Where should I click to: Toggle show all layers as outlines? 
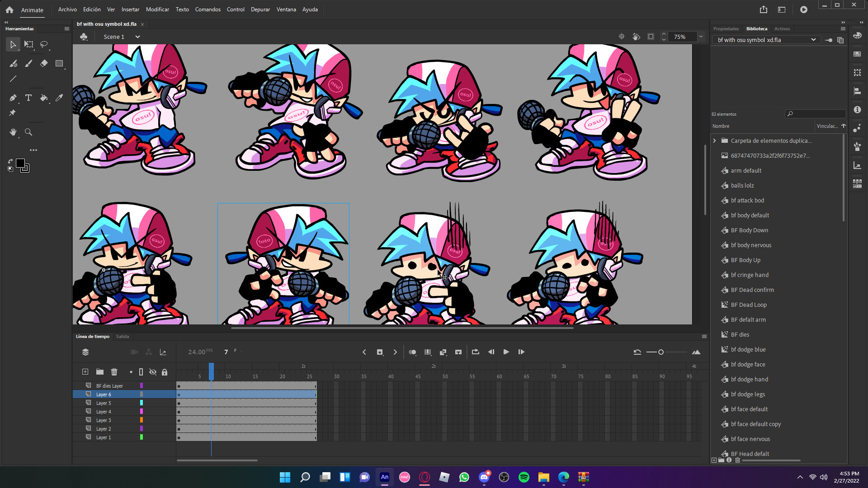pyautogui.click(x=141, y=372)
